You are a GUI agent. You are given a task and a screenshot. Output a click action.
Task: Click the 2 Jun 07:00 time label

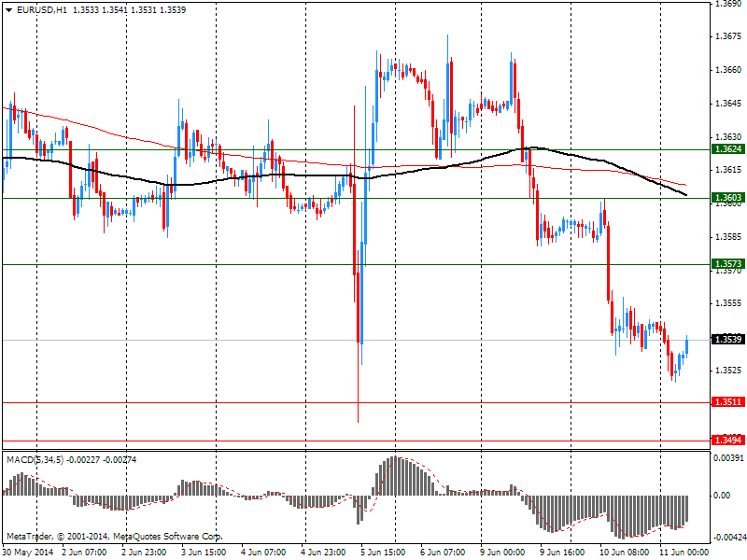(x=84, y=553)
